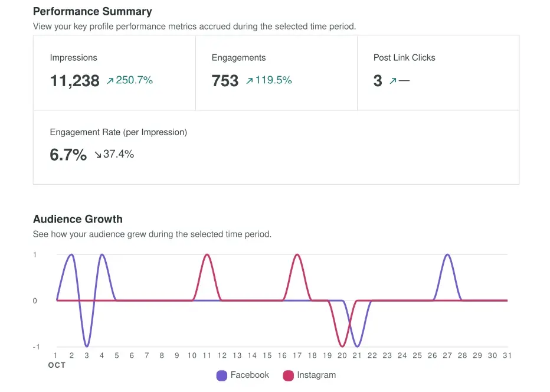Viewport: 550px width, 392px height.
Task: Click the trend arrow beside Post Link Clicks
Action: (393, 81)
